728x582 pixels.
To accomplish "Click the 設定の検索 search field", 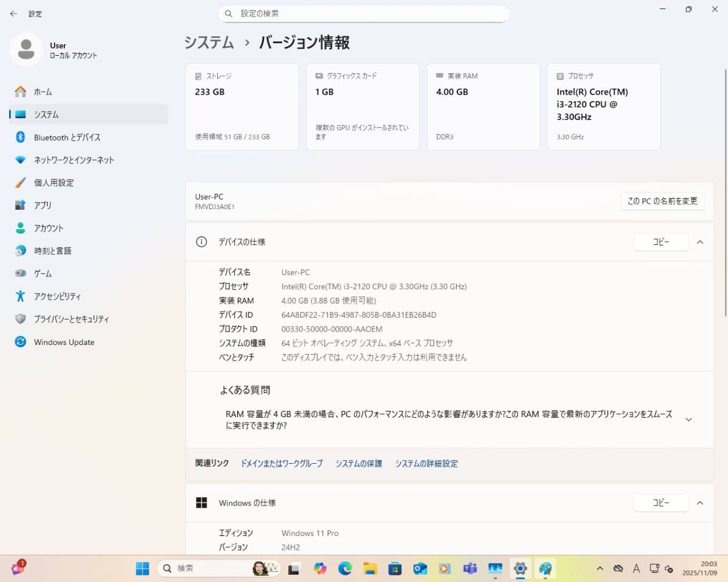I will 364,13.
